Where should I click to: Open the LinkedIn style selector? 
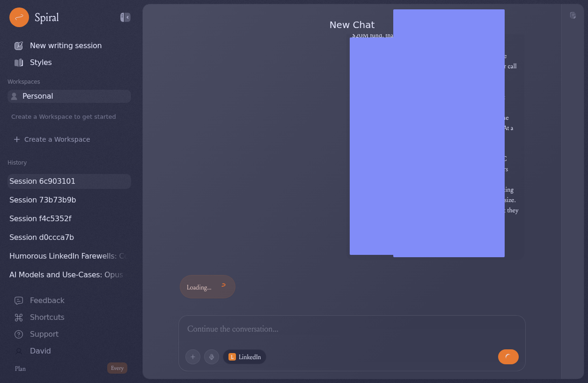(x=244, y=357)
